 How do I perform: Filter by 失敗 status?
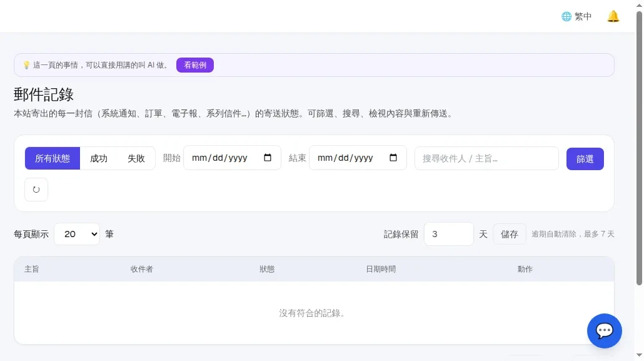pyautogui.click(x=136, y=158)
